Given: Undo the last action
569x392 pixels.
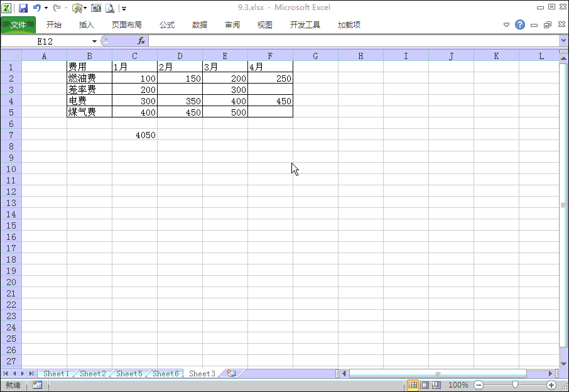Looking at the screenshot, I should point(36,8).
